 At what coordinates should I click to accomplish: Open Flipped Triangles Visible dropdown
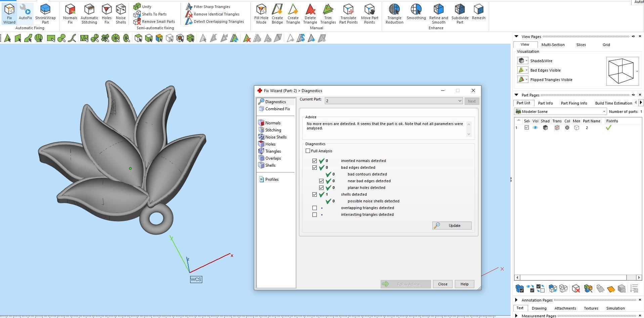coord(526,80)
